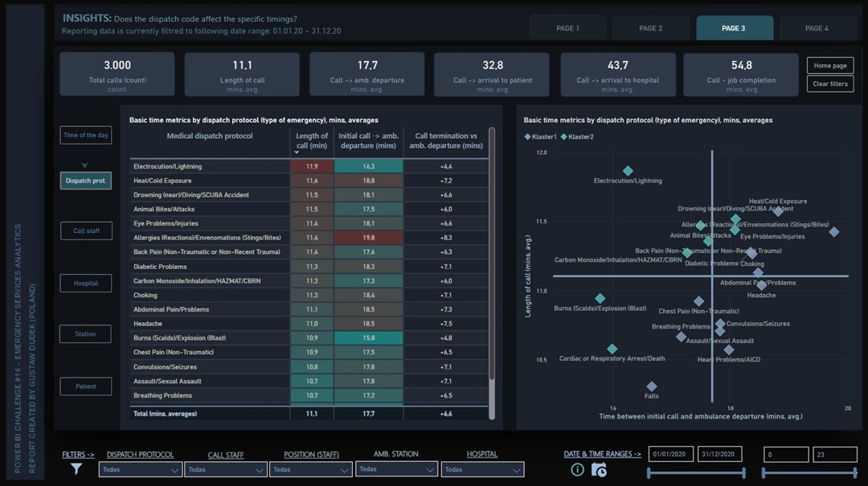Click the date range slider track
Image resolution: width=868 pixels, height=486 pixels.
click(694, 473)
